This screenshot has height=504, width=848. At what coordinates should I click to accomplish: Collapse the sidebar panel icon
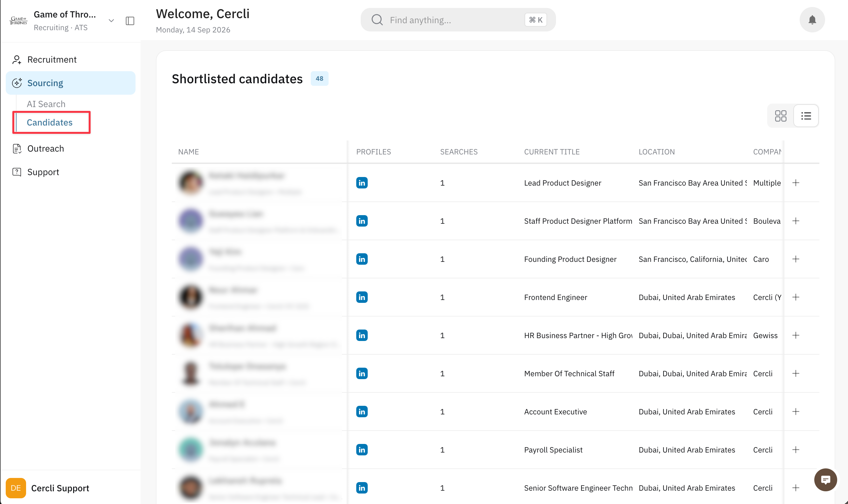pos(130,21)
